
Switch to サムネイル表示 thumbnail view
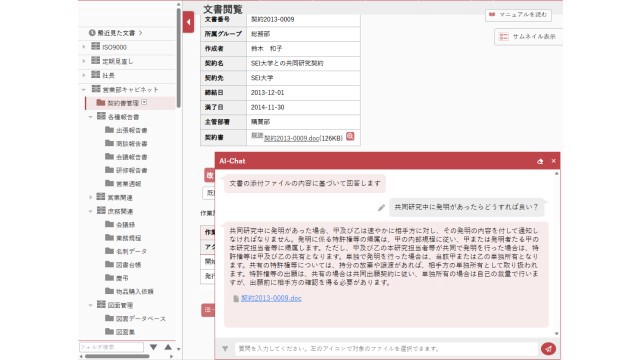(528, 37)
